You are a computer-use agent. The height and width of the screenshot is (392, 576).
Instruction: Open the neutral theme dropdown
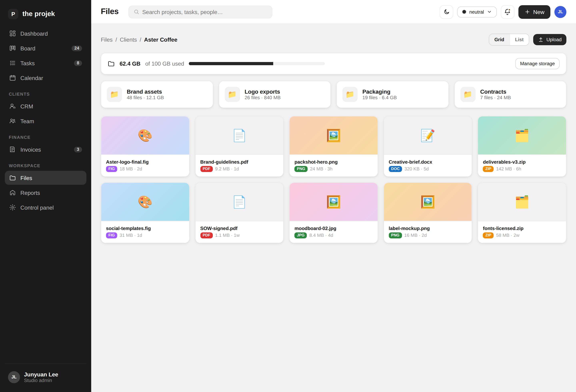coord(477,12)
